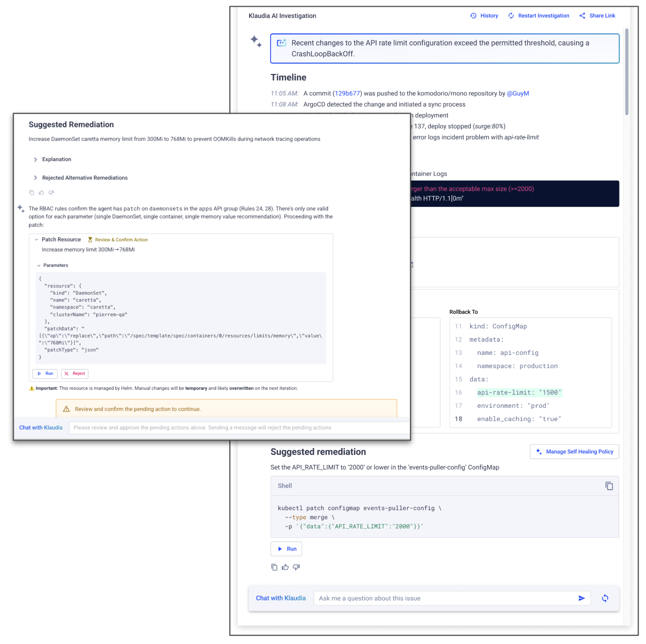Click the "Suggested Remediation" title in front panel

(71, 124)
